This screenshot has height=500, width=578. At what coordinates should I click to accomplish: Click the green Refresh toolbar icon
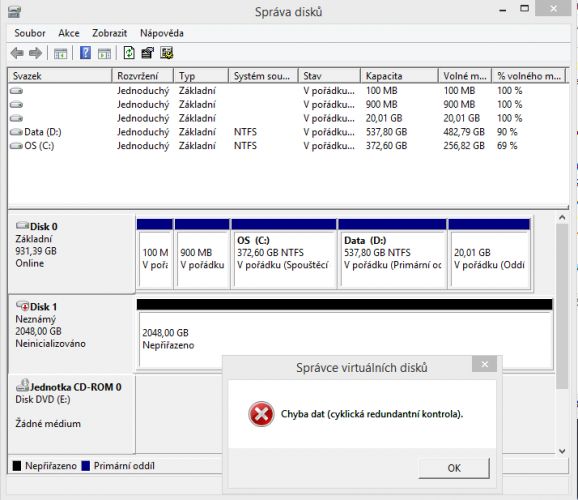[x=129, y=53]
